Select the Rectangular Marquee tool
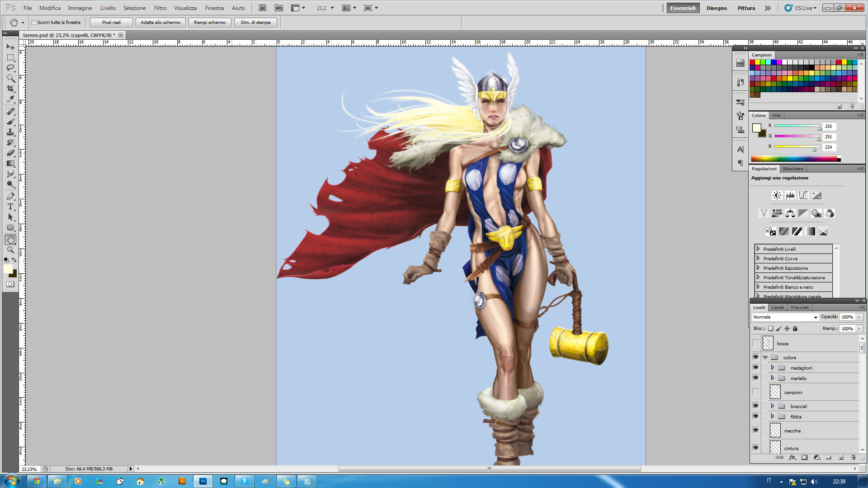 pos(10,57)
